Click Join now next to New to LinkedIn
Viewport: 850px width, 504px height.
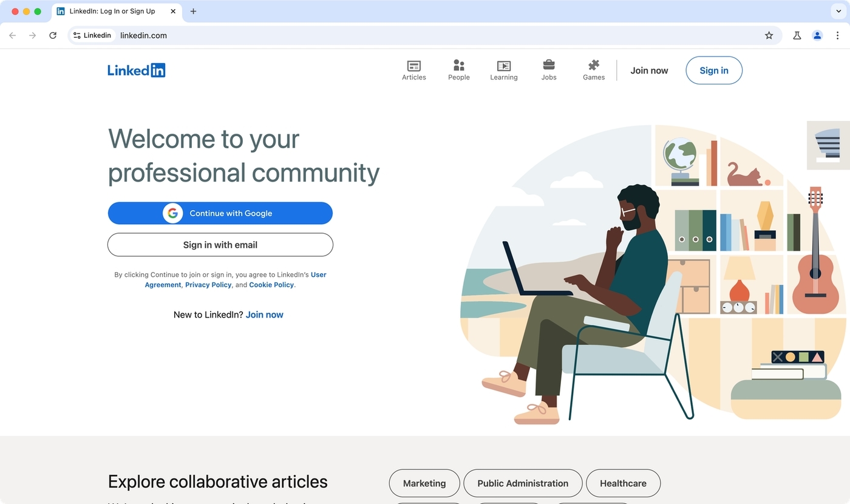pos(265,315)
